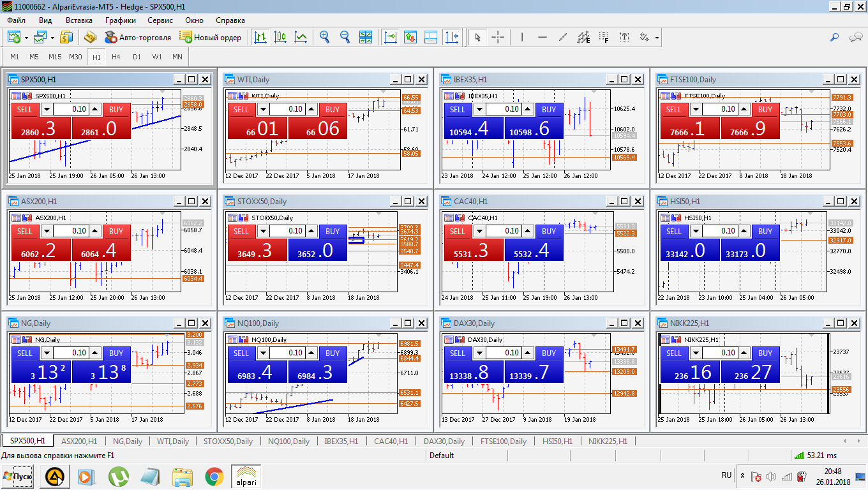Select the D1 timeframe

[x=137, y=57]
